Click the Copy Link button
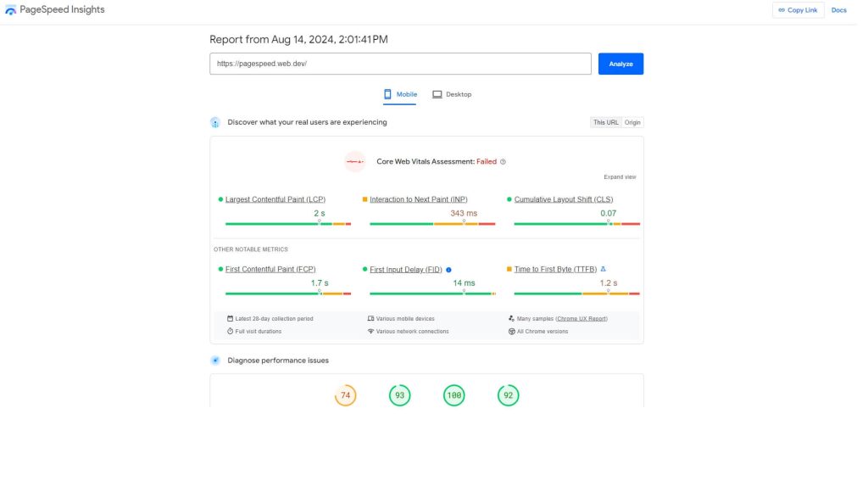Image resolution: width=868 pixels, height=481 pixels. (798, 10)
